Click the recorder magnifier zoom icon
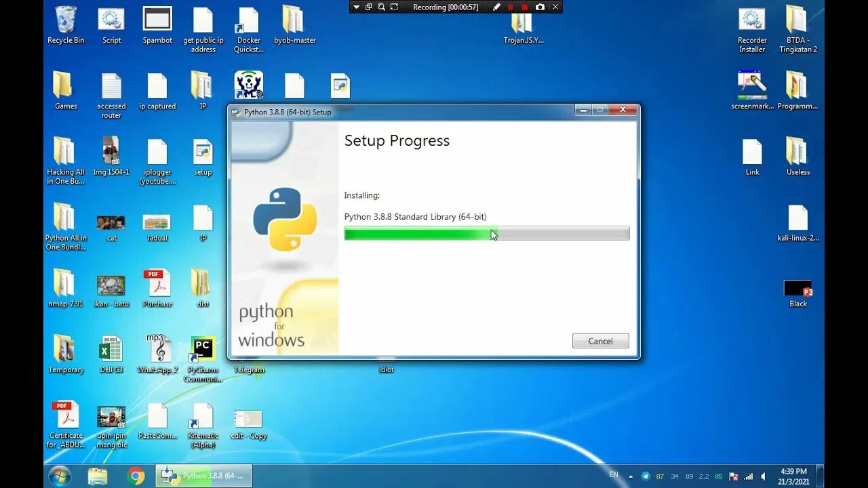 tap(381, 7)
